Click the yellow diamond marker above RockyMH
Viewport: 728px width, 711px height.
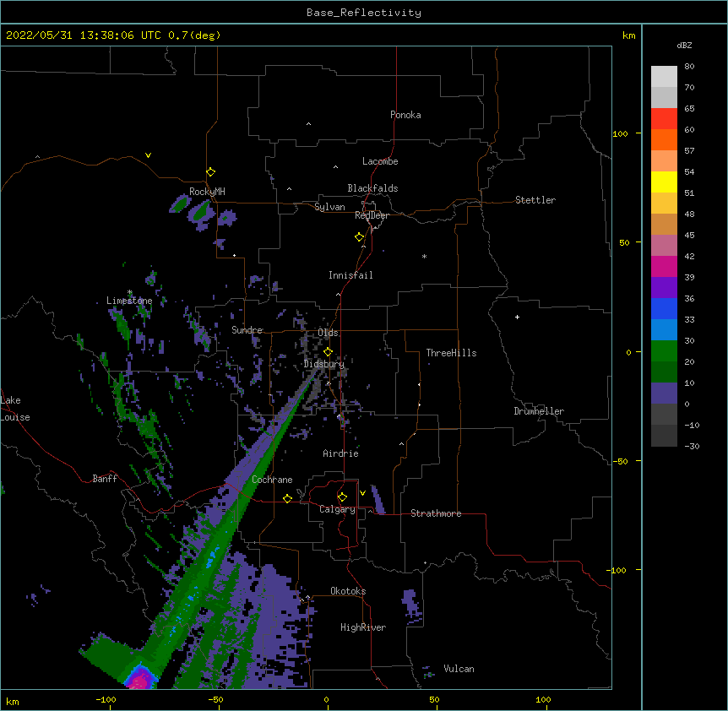coord(210,172)
